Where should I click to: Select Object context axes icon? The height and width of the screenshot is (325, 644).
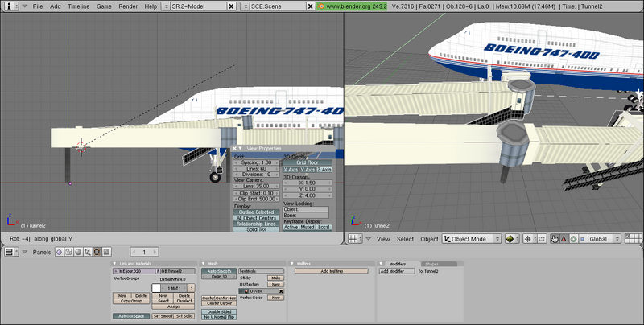(88, 252)
